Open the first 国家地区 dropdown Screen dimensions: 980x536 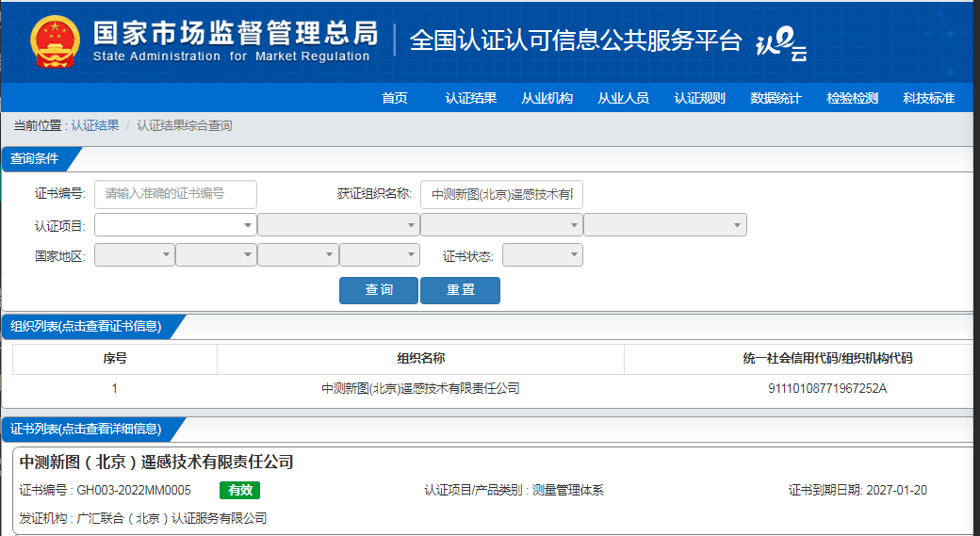coord(135,255)
